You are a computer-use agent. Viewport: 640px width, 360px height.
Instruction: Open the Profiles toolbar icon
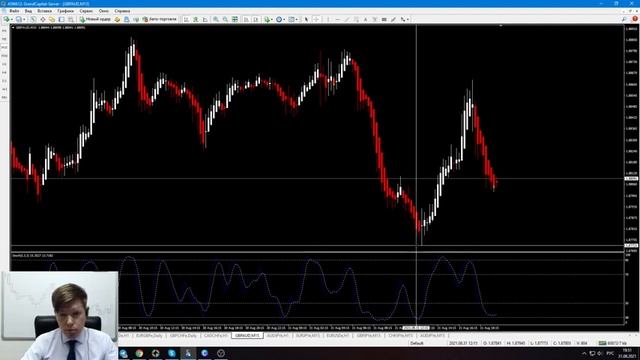(19, 19)
